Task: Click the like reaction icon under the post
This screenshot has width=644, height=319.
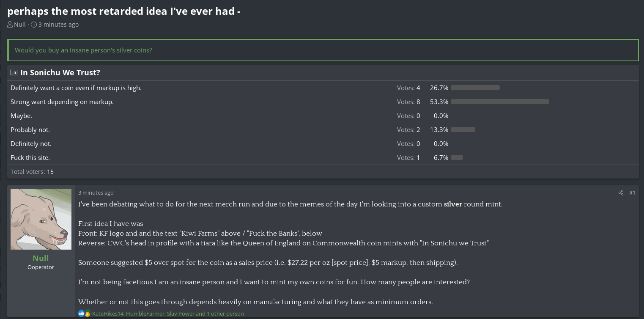Action: pos(81,313)
